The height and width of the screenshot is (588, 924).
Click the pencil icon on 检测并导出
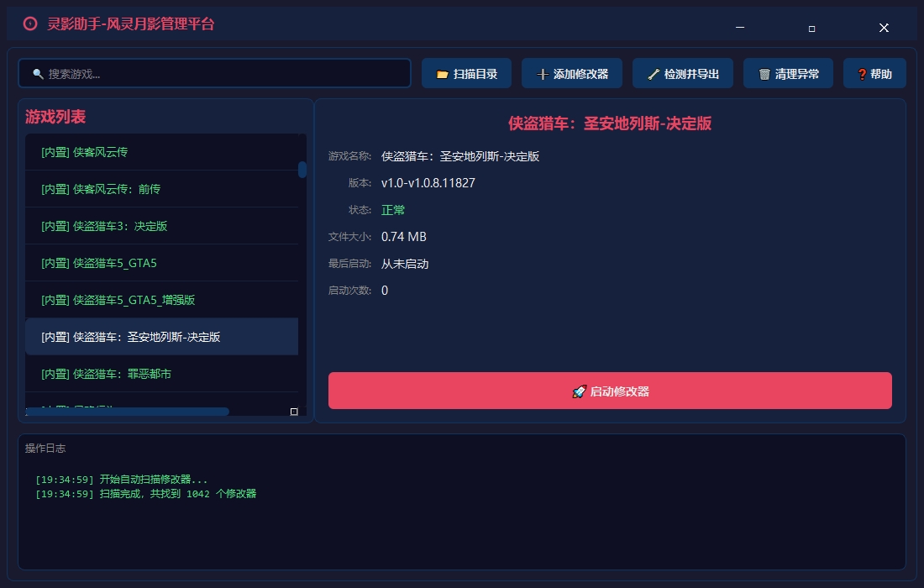(653, 74)
